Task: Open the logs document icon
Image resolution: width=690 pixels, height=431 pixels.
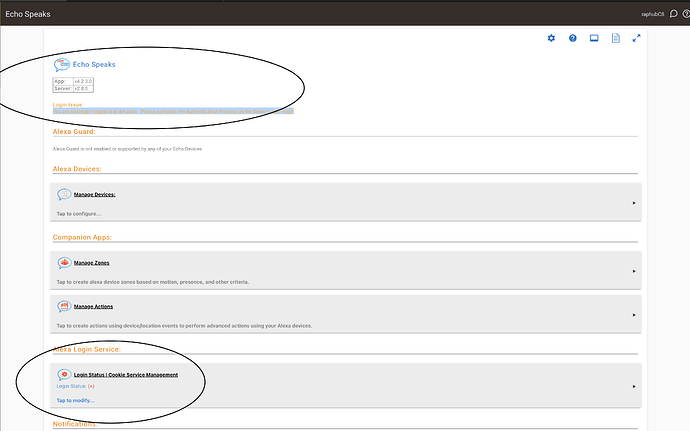Action: pyautogui.click(x=616, y=38)
